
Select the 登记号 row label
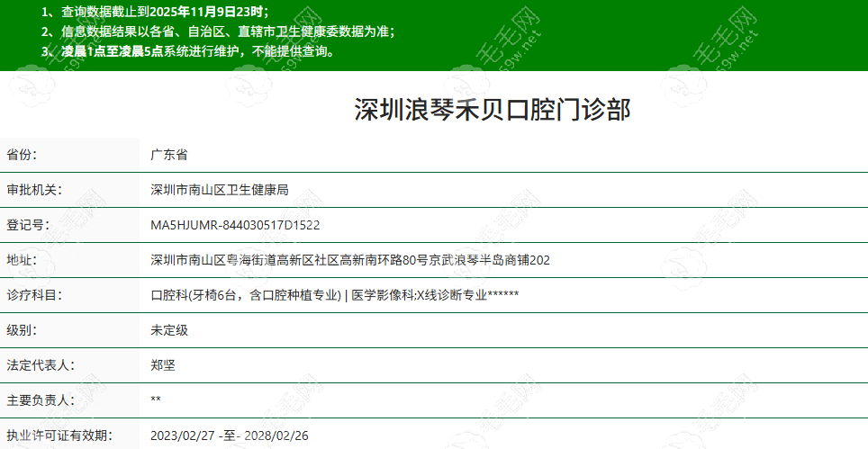tap(28, 225)
